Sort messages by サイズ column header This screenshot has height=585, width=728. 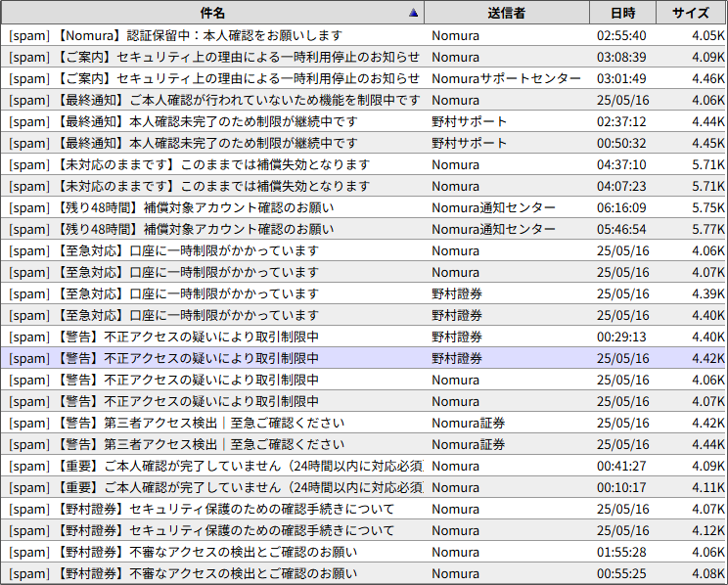[691, 13]
